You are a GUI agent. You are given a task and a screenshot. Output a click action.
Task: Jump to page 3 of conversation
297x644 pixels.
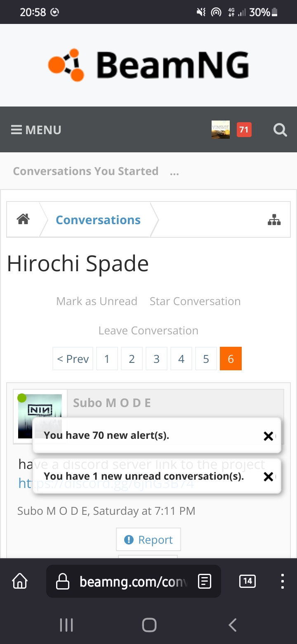[x=156, y=359]
